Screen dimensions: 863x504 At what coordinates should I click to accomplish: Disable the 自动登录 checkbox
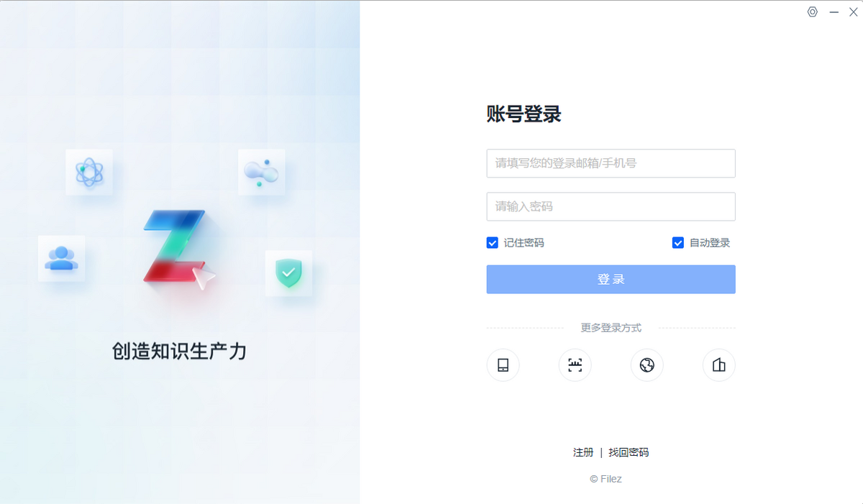point(677,243)
